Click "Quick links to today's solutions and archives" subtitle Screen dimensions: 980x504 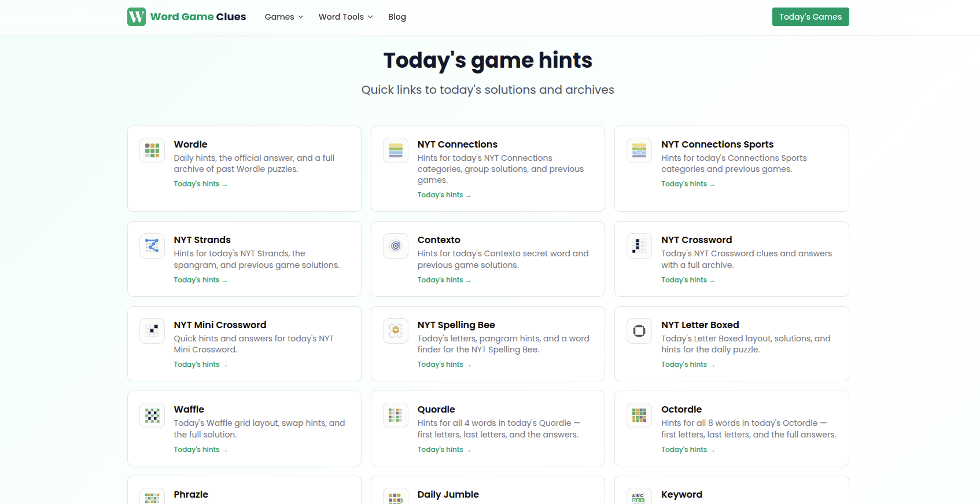point(488,90)
